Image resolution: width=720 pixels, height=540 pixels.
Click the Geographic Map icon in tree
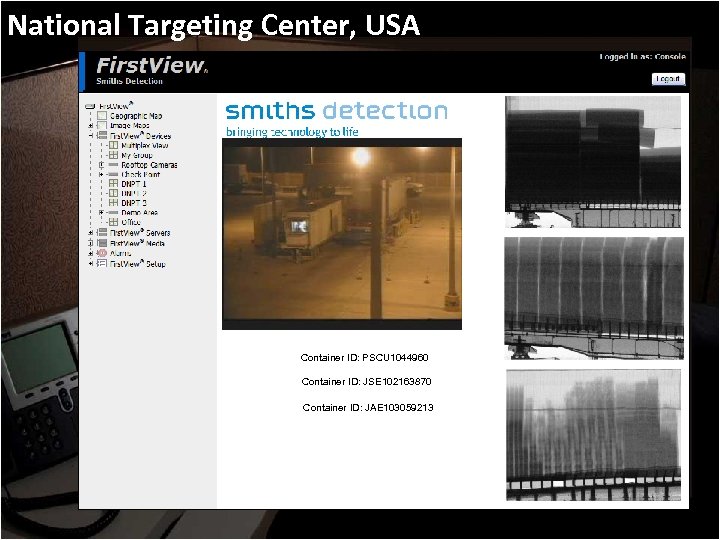coord(102,116)
